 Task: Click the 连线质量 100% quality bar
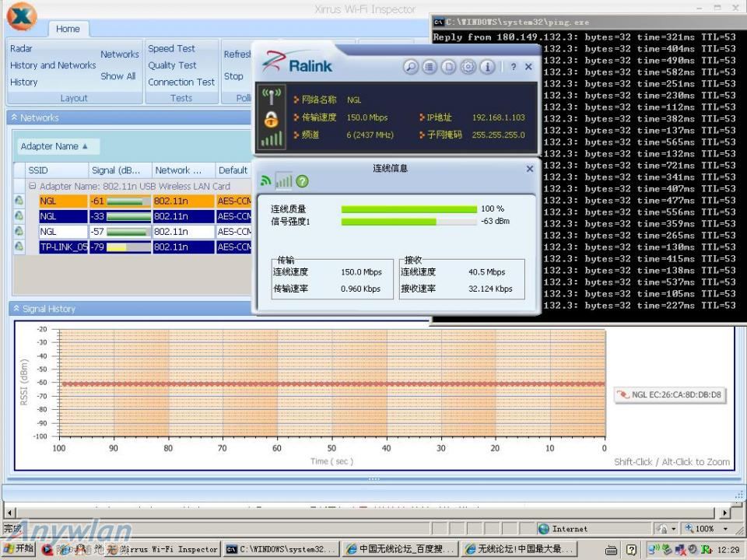click(409, 209)
